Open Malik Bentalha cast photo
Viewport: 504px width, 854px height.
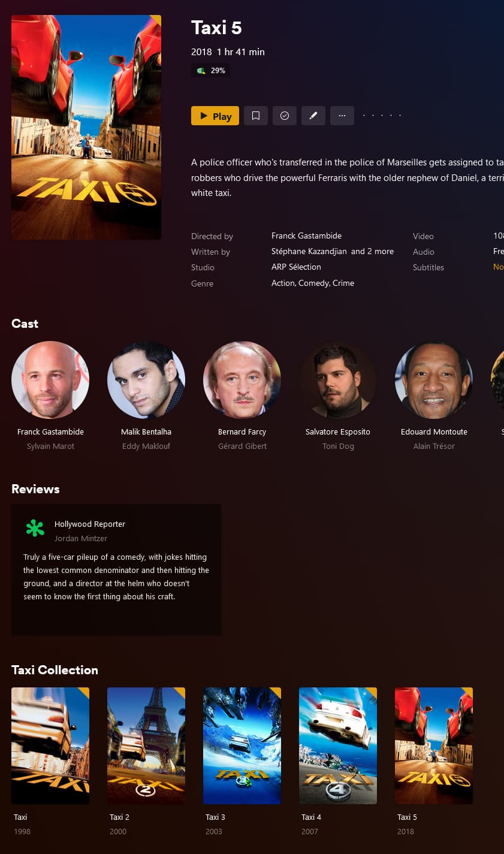(146, 380)
